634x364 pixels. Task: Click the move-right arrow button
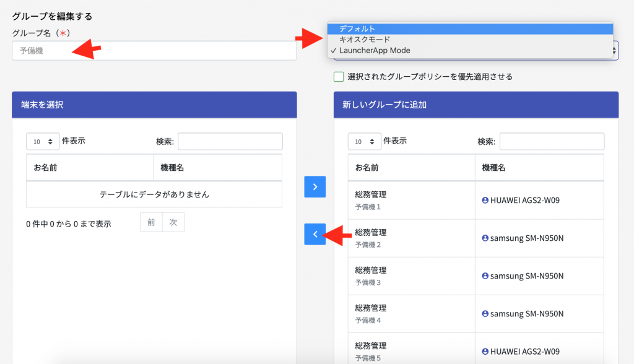click(x=315, y=187)
